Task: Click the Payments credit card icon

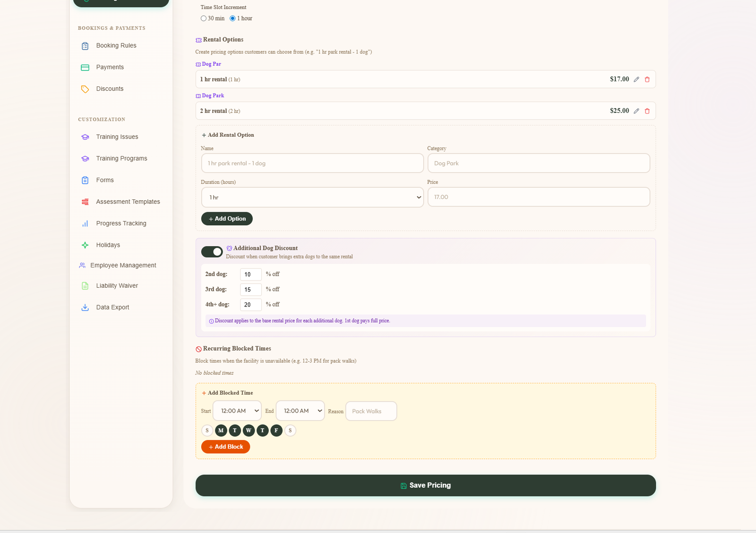Action: tap(85, 68)
